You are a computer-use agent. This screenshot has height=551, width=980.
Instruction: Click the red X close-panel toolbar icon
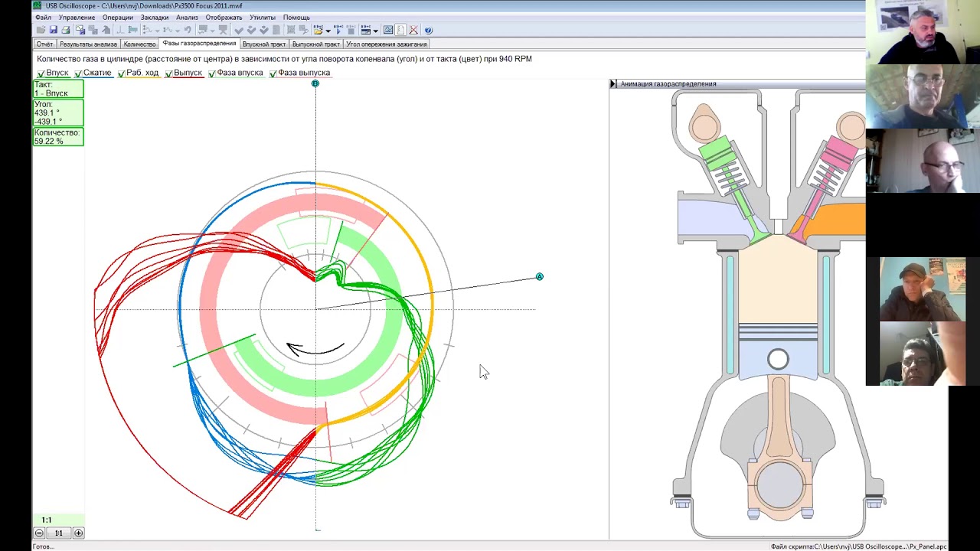pos(413,30)
